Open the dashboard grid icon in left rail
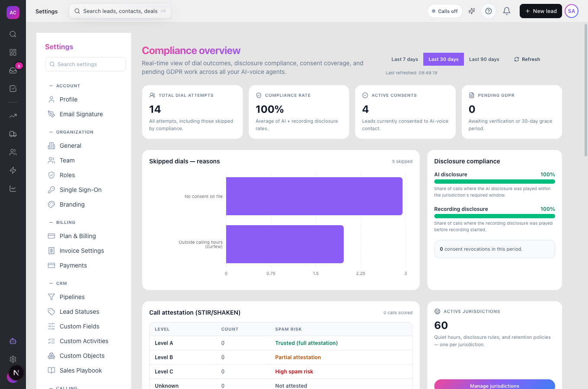Image resolution: width=588 pixels, height=389 pixels. pyautogui.click(x=13, y=52)
